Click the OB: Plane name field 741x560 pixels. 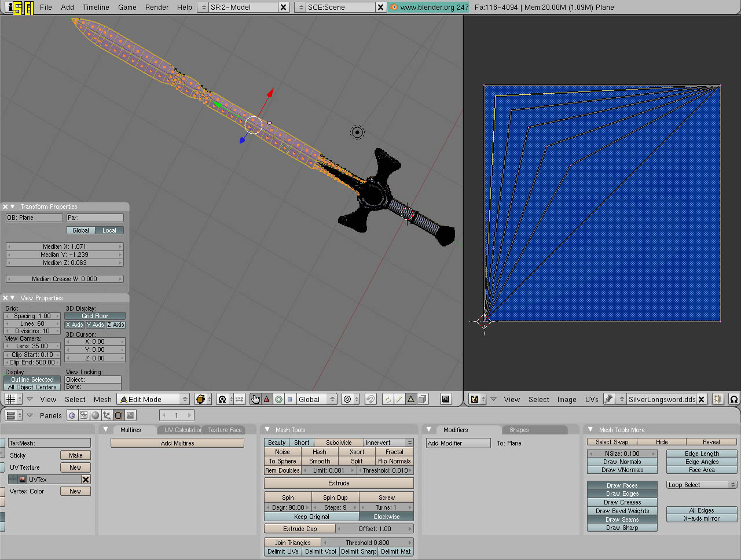pos(34,218)
